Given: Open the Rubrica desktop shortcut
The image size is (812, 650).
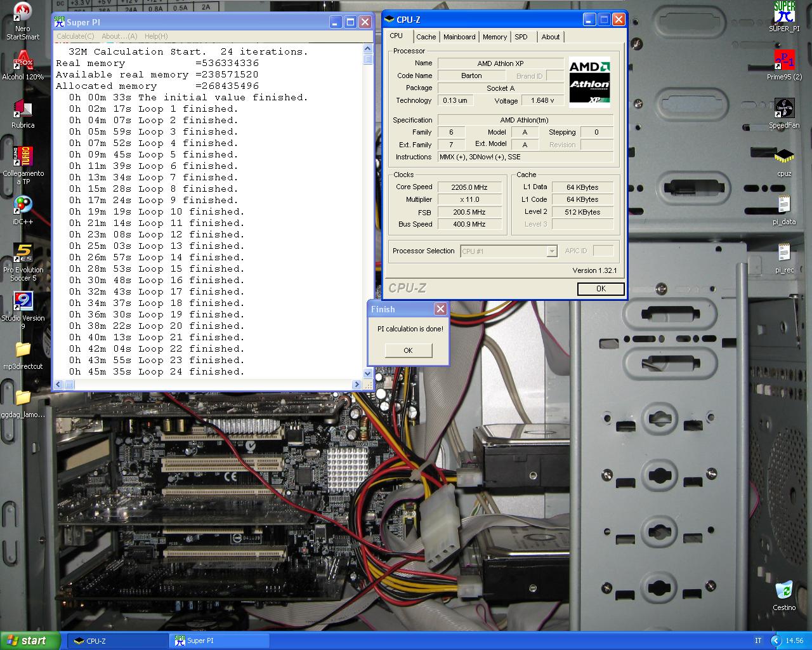Looking at the screenshot, I should tap(23, 114).
